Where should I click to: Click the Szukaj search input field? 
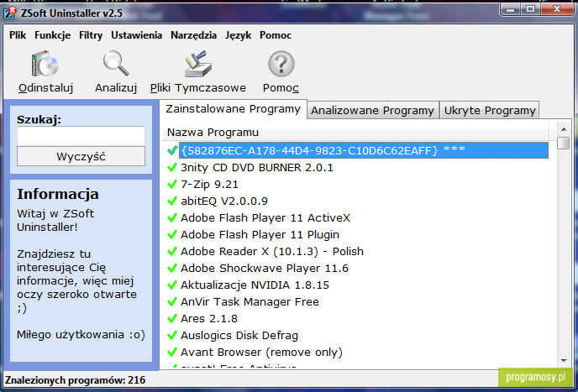point(81,136)
